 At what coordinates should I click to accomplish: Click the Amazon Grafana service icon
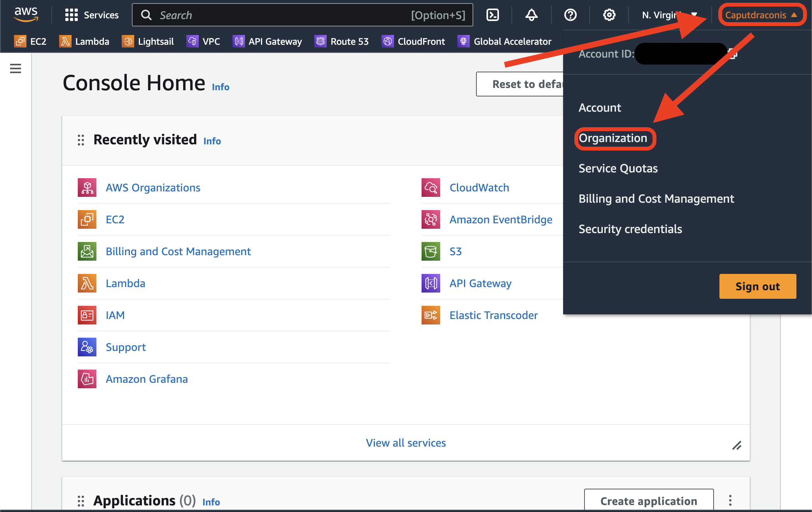(x=87, y=379)
